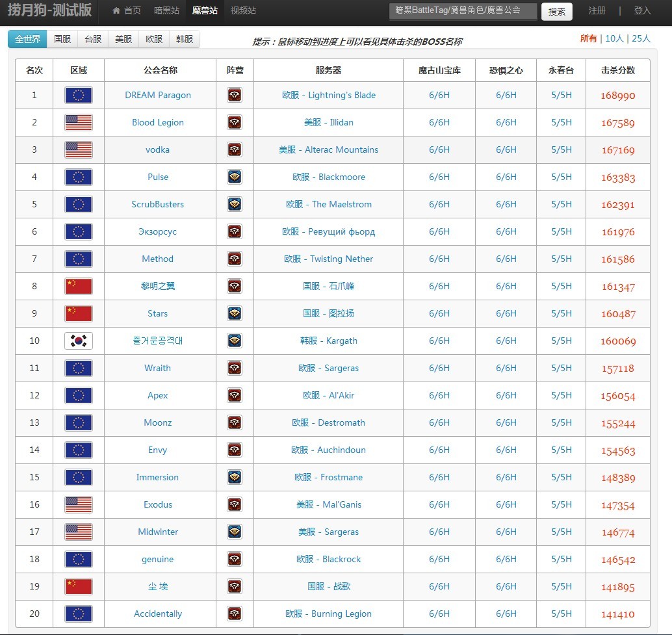
Task: Switch to the 欧服 region tab
Action: pyautogui.click(x=154, y=39)
